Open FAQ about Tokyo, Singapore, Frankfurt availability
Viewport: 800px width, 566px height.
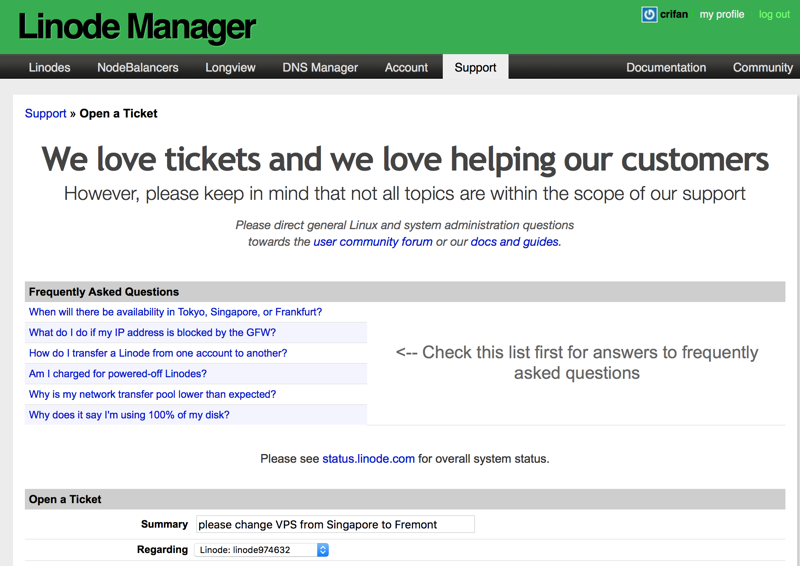pos(175,312)
